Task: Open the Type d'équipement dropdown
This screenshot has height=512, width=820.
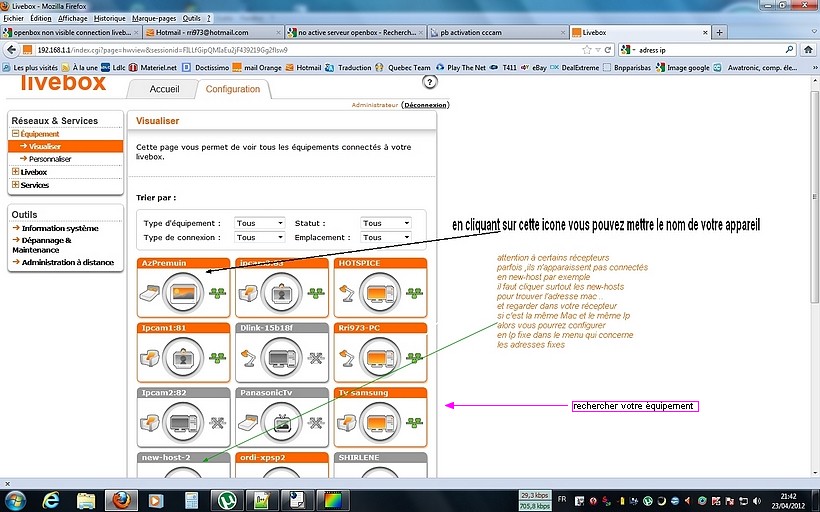Action: 259,223
